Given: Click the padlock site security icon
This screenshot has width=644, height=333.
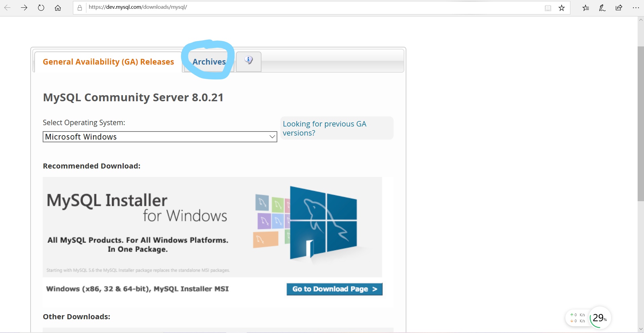Looking at the screenshot, I should pyautogui.click(x=80, y=8).
